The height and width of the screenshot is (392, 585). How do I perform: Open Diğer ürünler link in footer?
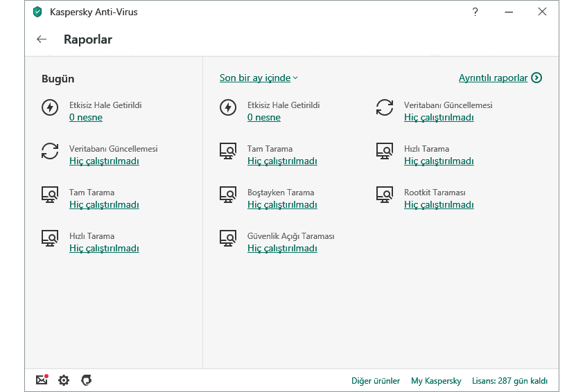(x=376, y=381)
